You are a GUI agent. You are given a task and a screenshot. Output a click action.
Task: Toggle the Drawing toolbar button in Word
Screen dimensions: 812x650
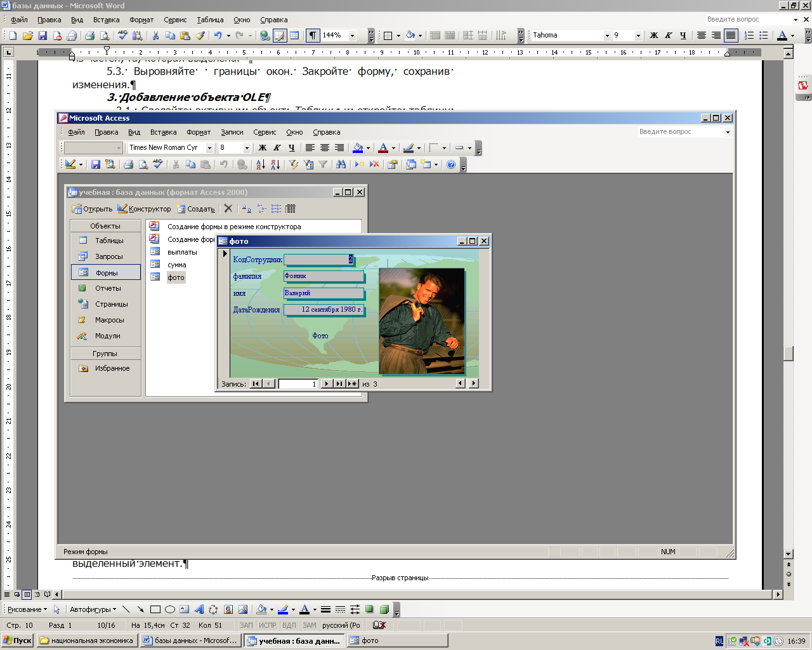pyautogui.click(x=280, y=36)
